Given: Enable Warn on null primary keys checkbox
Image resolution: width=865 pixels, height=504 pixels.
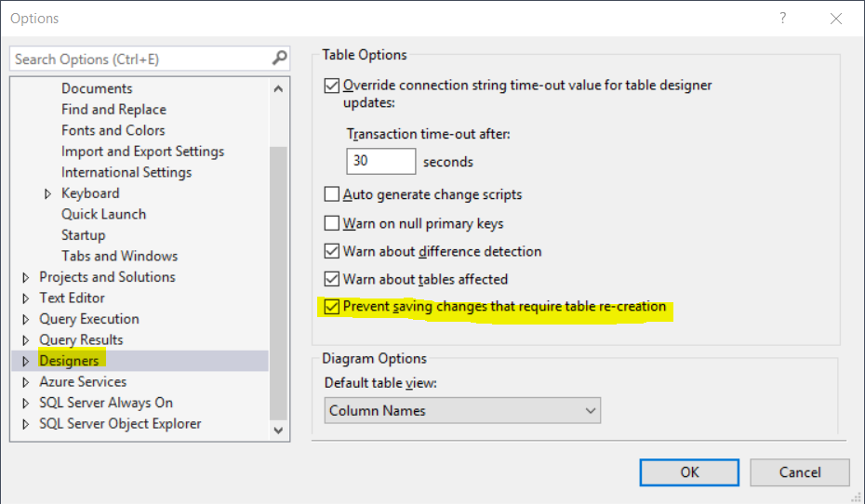Looking at the screenshot, I should pos(331,223).
